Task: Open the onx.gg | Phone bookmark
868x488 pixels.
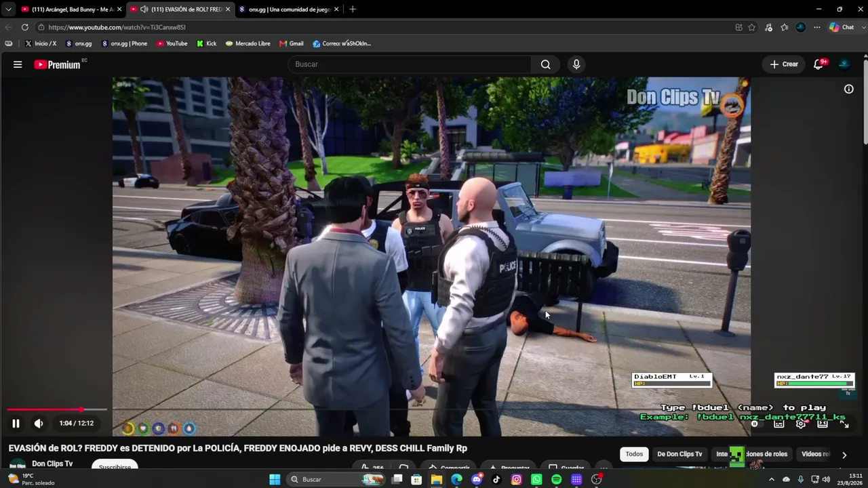Action: pyautogui.click(x=124, y=43)
